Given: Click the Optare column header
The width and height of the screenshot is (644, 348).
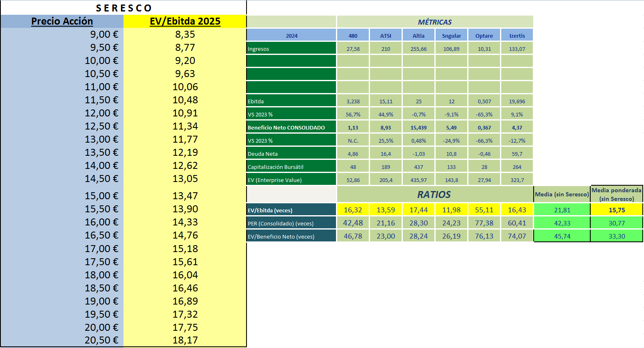Looking at the screenshot, I should [484, 36].
